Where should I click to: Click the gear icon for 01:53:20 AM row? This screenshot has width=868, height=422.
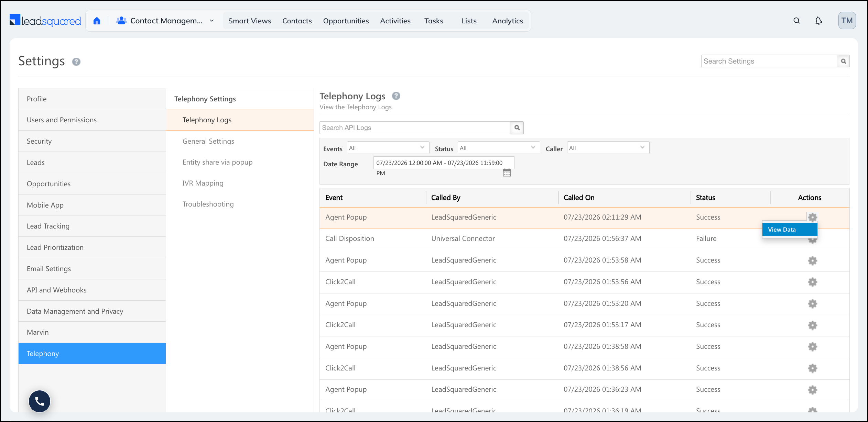pyautogui.click(x=812, y=303)
